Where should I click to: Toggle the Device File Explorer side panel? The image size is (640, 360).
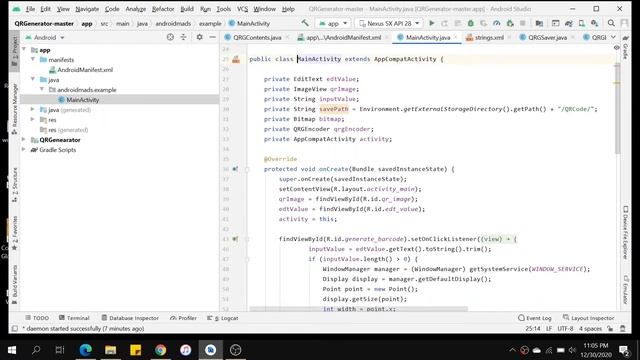tap(625, 232)
